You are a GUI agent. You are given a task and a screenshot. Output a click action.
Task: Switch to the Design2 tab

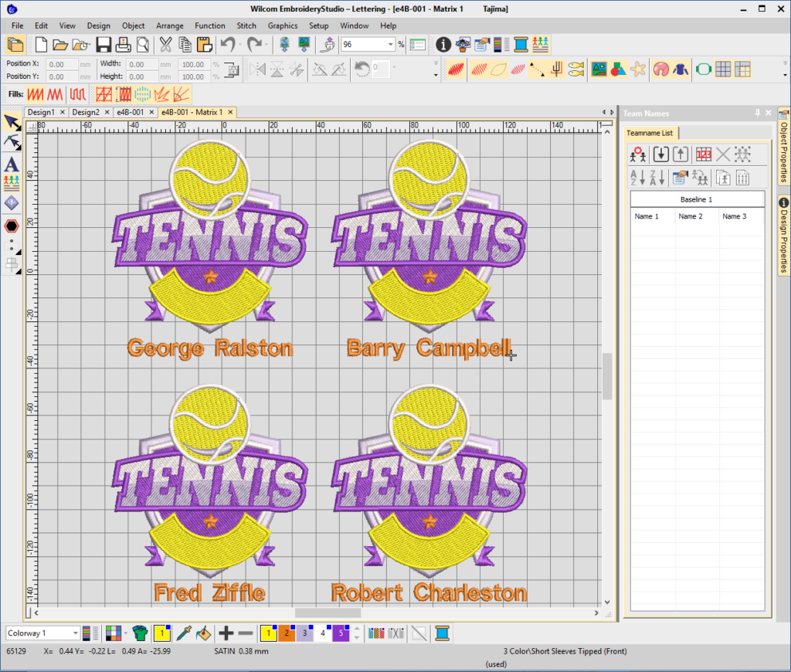coord(86,112)
